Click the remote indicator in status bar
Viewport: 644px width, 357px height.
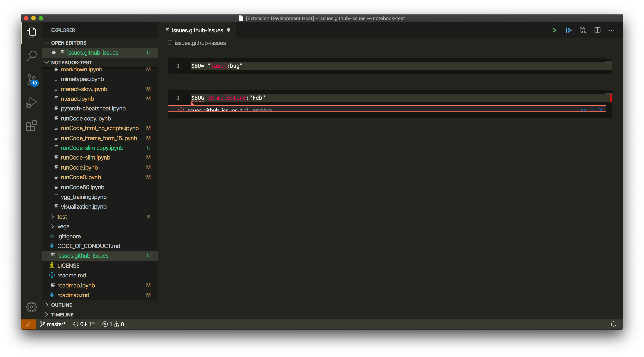click(28, 324)
